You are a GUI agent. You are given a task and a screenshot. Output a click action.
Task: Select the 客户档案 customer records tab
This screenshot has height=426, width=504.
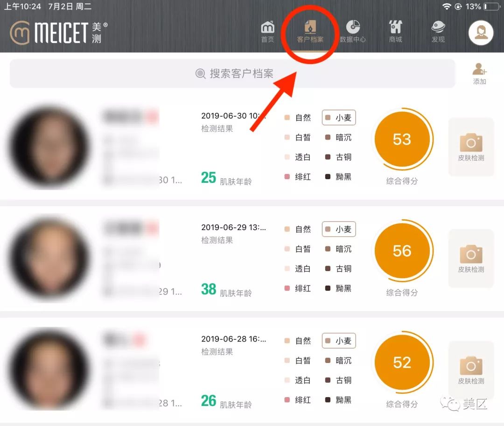310,32
